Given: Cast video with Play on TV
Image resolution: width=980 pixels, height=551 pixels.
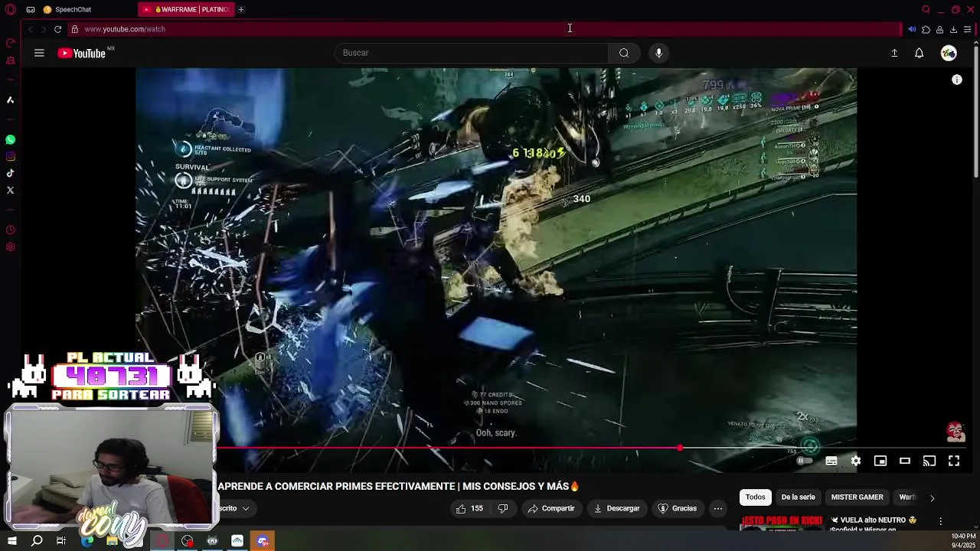Looking at the screenshot, I should coord(929,461).
